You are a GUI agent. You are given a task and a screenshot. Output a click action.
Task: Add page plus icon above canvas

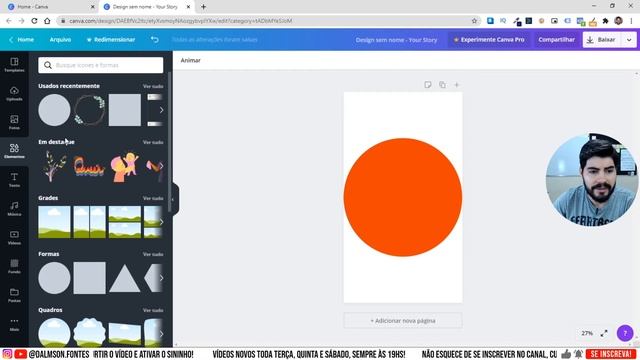tap(457, 85)
